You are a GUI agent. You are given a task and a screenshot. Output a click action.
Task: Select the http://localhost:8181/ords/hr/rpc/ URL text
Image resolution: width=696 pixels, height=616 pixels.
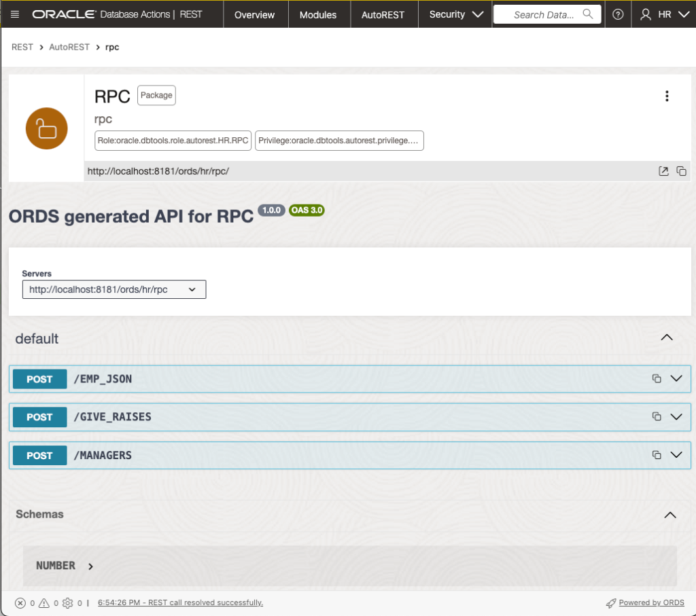pyautogui.click(x=158, y=171)
